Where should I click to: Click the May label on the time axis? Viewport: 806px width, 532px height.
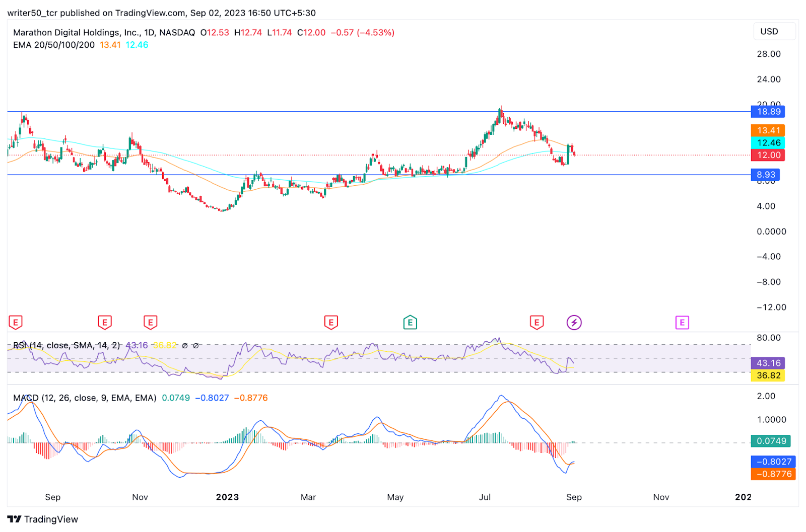(395, 497)
